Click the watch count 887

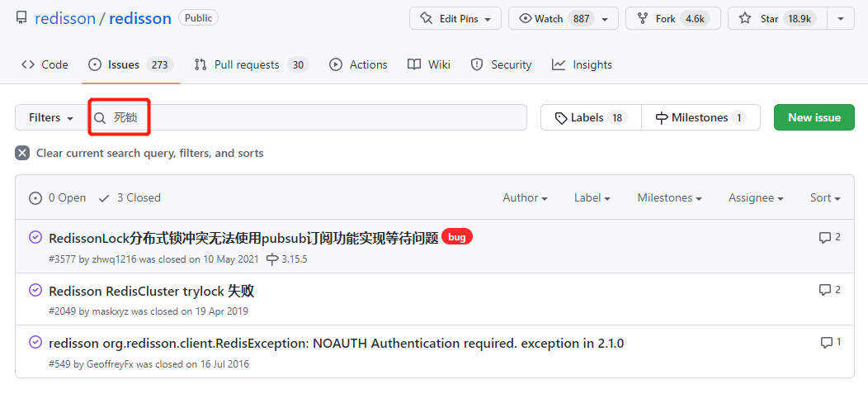point(581,19)
